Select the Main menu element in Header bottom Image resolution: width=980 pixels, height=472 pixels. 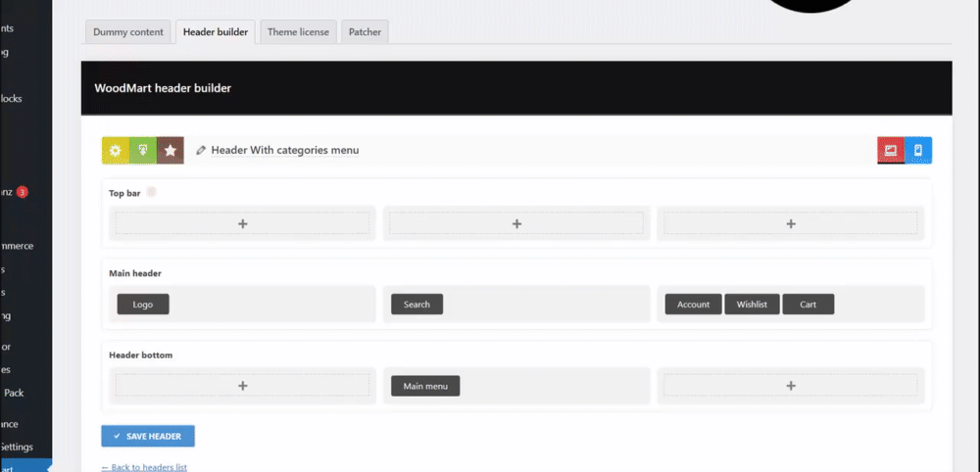425,386
